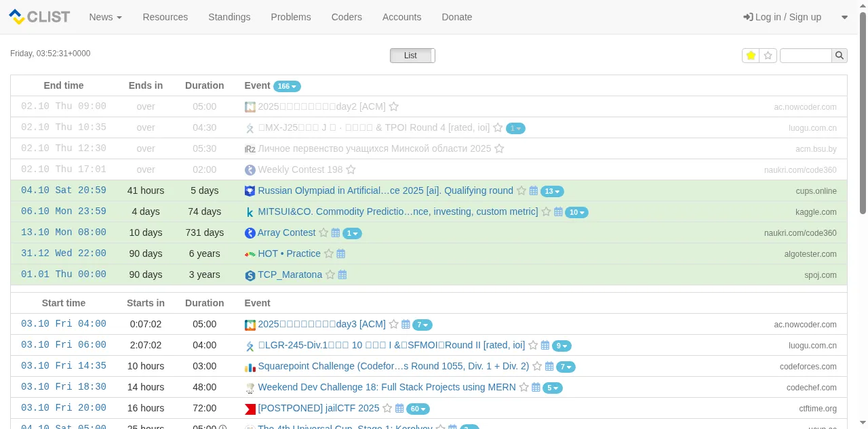Expand the navbar caret menu at top right

tap(845, 18)
